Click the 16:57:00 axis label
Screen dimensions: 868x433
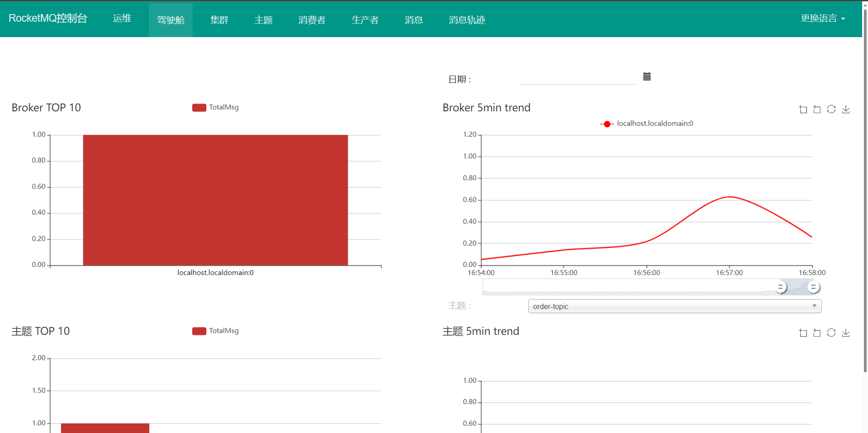[x=729, y=272]
